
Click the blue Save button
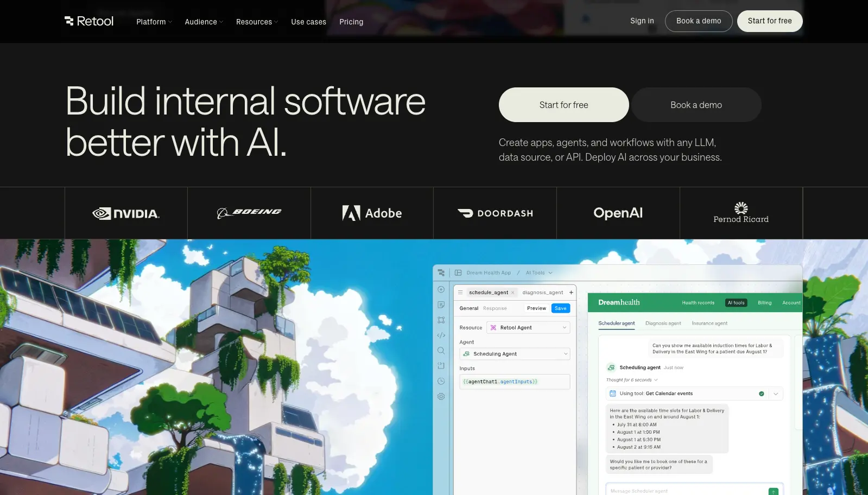point(561,308)
